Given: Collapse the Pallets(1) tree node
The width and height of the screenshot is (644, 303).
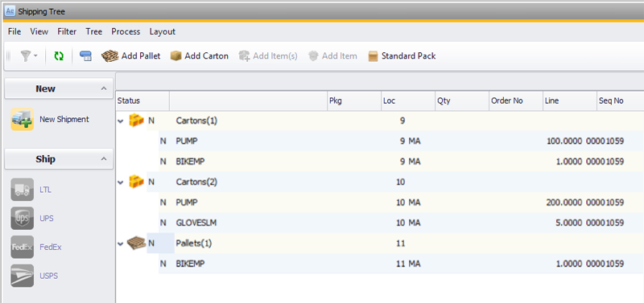Looking at the screenshot, I should pos(121,244).
